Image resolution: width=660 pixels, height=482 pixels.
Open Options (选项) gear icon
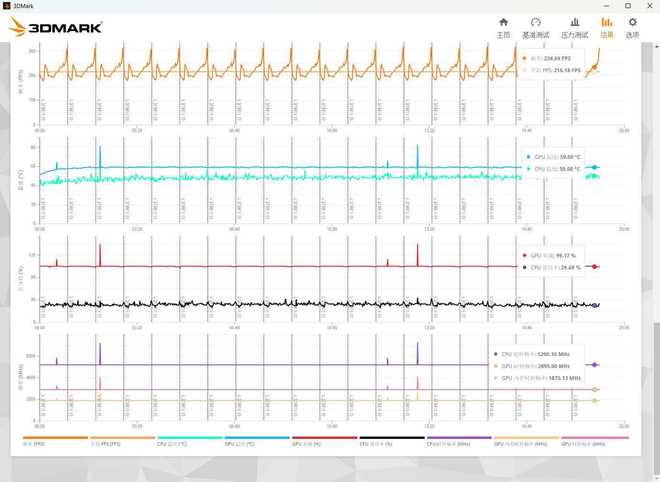(632, 27)
